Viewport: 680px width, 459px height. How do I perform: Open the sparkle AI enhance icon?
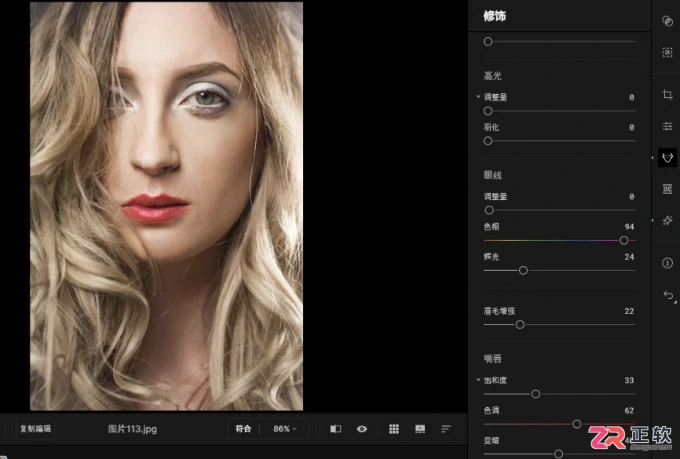pos(667,220)
